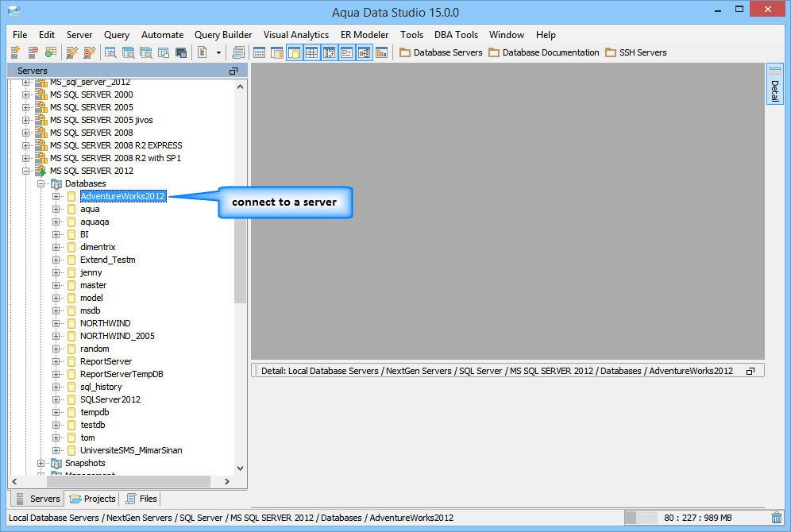The image size is (791, 532).
Task: Collapse the Databases folder node
Action: click(41, 183)
